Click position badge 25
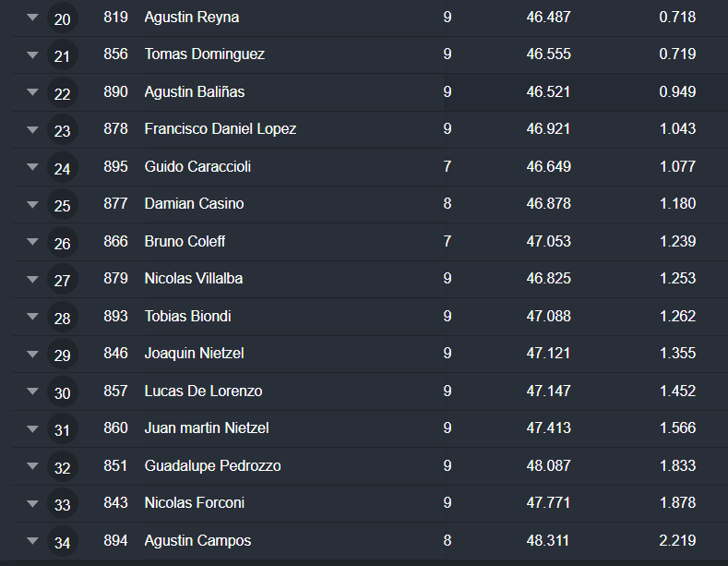Image resolution: width=728 pixels, height=566 pixels. 62,205
